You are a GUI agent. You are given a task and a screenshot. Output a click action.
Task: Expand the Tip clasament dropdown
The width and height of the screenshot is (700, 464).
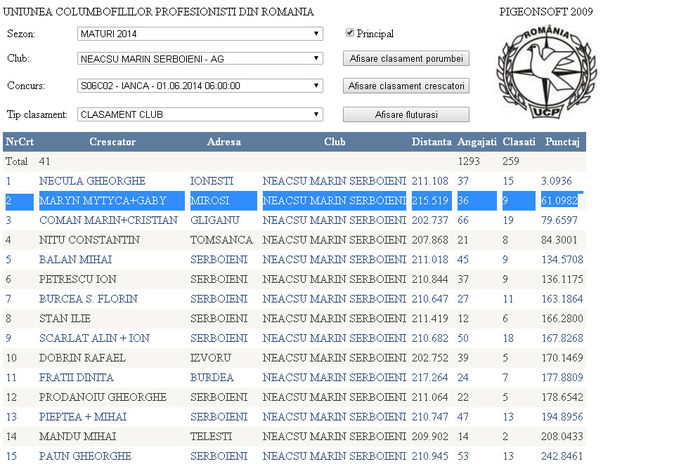coord(199,114)
